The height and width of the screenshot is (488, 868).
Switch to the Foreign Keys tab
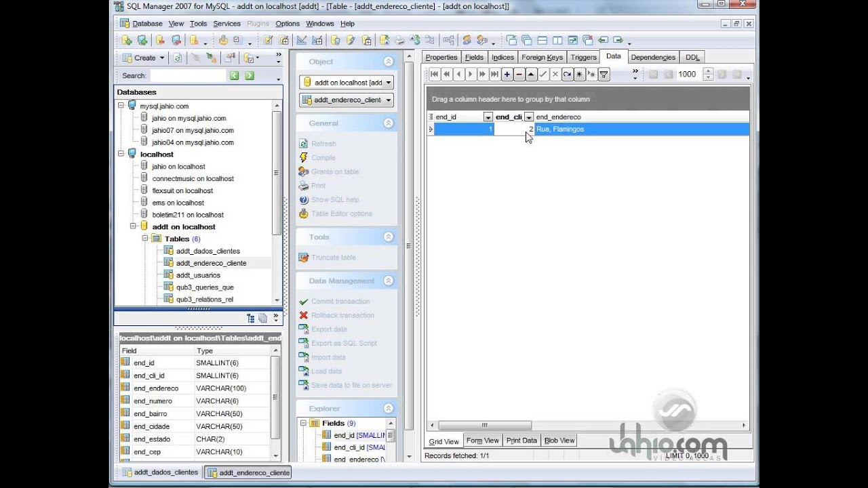coord(542,58)
